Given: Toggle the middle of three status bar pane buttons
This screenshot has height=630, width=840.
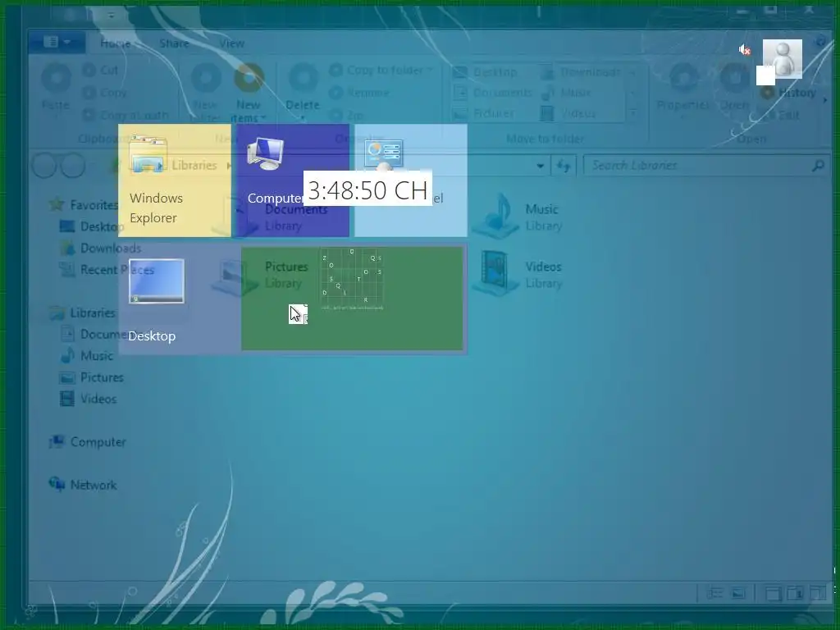Looking at the screenshot, I should coord(795,593).
